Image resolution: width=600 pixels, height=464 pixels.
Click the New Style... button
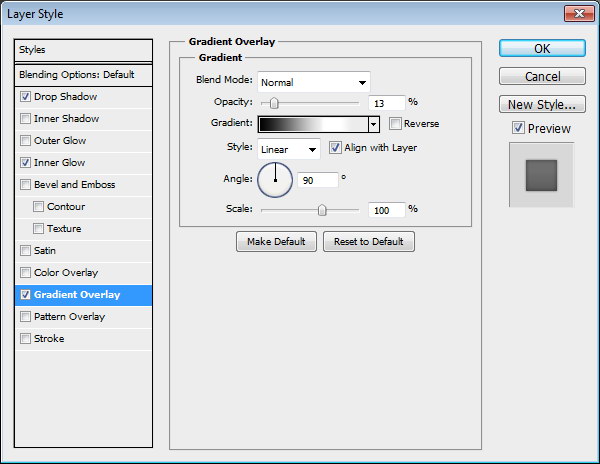541,104
